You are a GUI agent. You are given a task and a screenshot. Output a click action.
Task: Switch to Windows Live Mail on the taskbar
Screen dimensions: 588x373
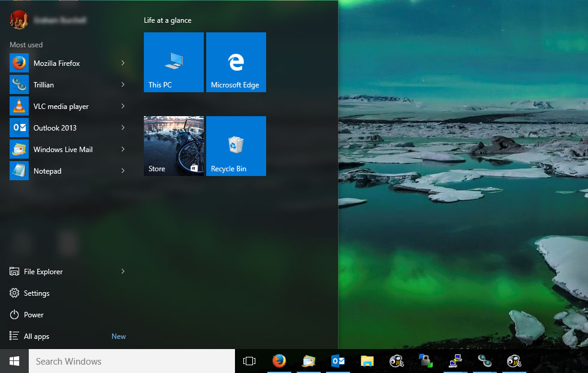pyautogui.click(x=309, y=361)
